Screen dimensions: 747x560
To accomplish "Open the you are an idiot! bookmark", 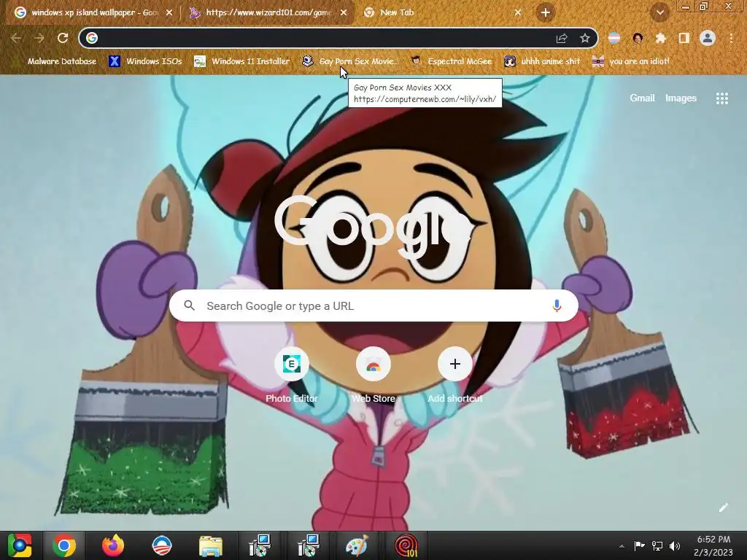I will (x=631, y=61).
